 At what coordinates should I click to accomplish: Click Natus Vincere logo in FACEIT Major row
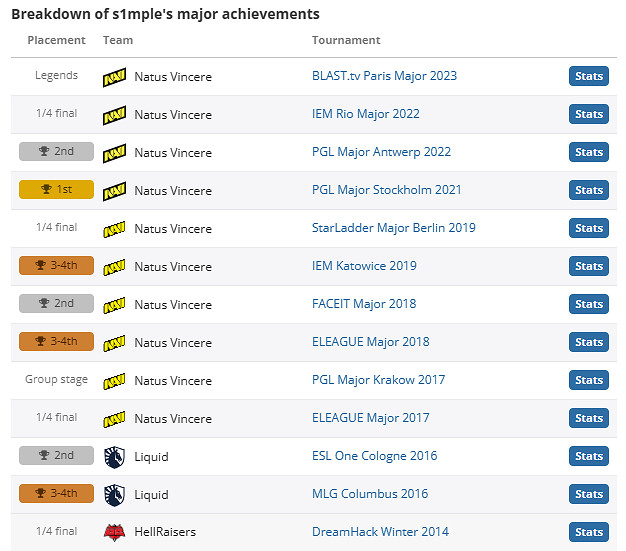(x=114, y=305)
